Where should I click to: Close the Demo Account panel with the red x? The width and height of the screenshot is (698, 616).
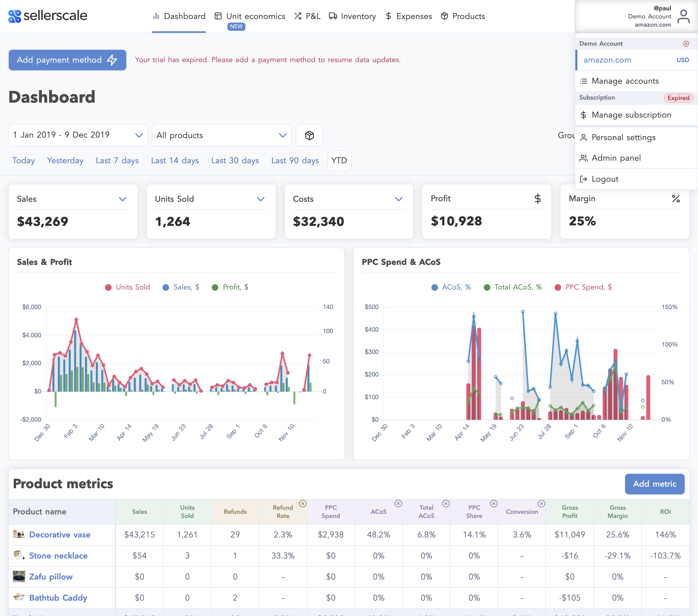coord(686,43)
